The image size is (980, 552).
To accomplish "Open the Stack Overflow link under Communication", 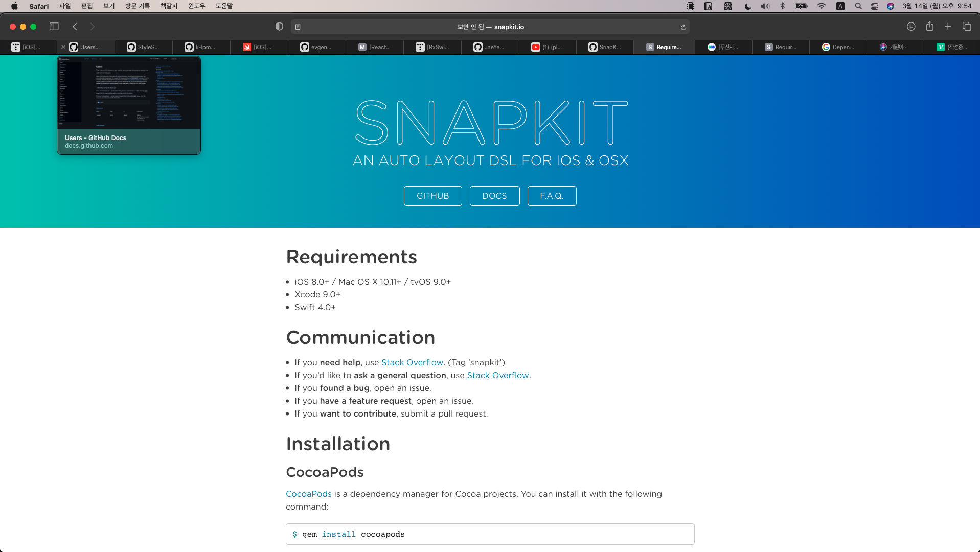I will (412, 362).
